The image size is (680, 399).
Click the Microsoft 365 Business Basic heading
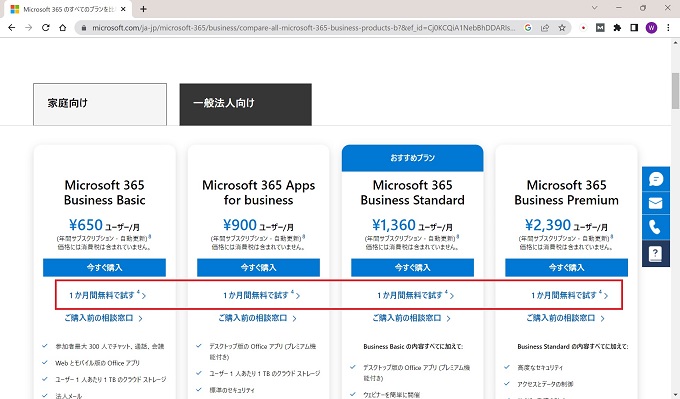(x=104, y=193)
